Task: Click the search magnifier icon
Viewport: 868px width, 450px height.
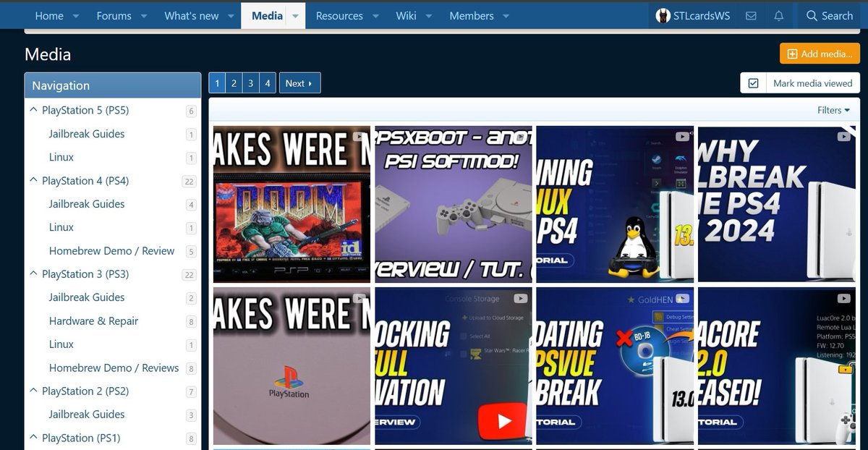Action: pyautogui.click(x=812, y=16)
